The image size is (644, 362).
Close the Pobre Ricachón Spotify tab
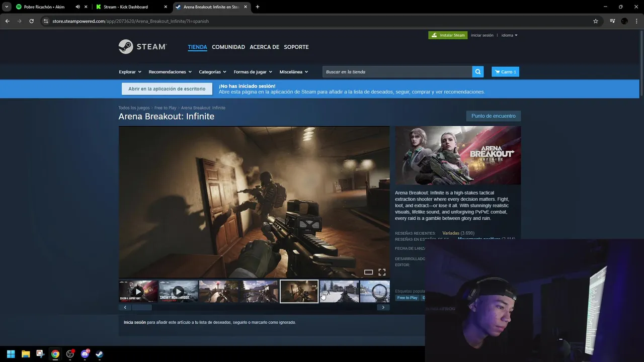point(86,7)
